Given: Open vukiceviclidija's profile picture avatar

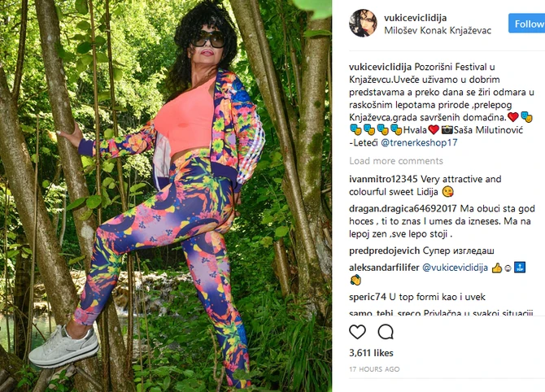Looking at the screenshot, I should [363, 23].
